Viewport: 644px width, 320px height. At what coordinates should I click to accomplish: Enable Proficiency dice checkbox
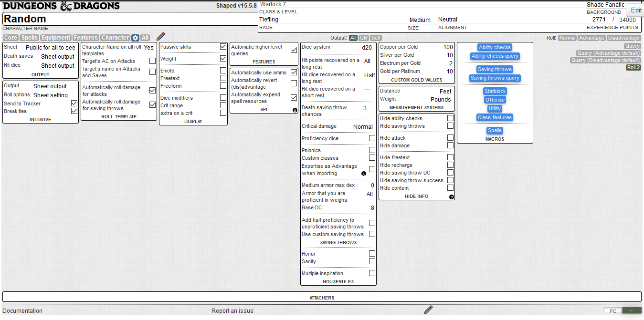(x=372, y=138)
